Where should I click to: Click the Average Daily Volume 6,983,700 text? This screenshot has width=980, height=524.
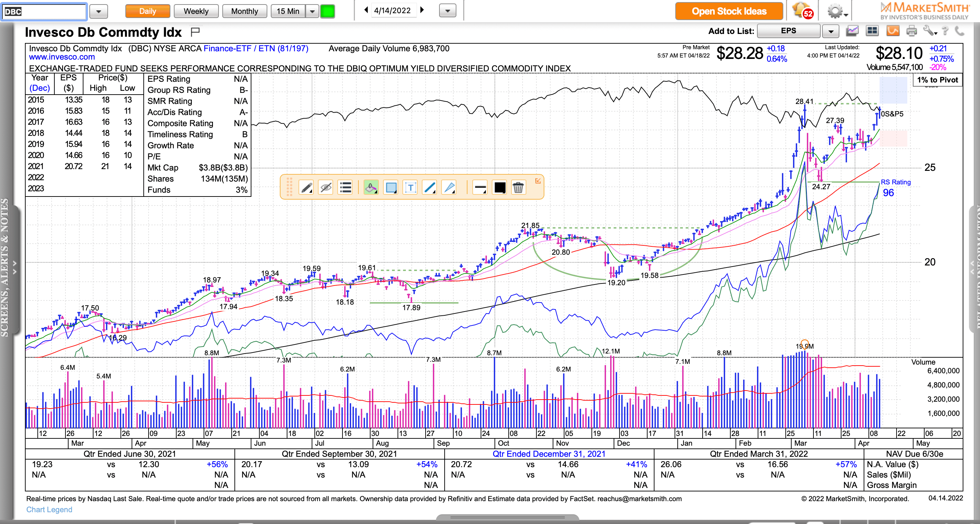tap(389, 49)
